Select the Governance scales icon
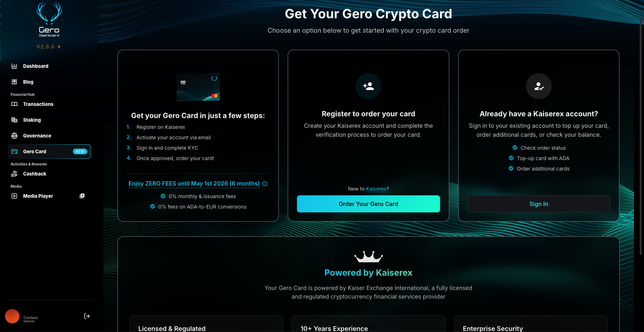The width and height of the screenshot is (644, 332). point(14,136)
